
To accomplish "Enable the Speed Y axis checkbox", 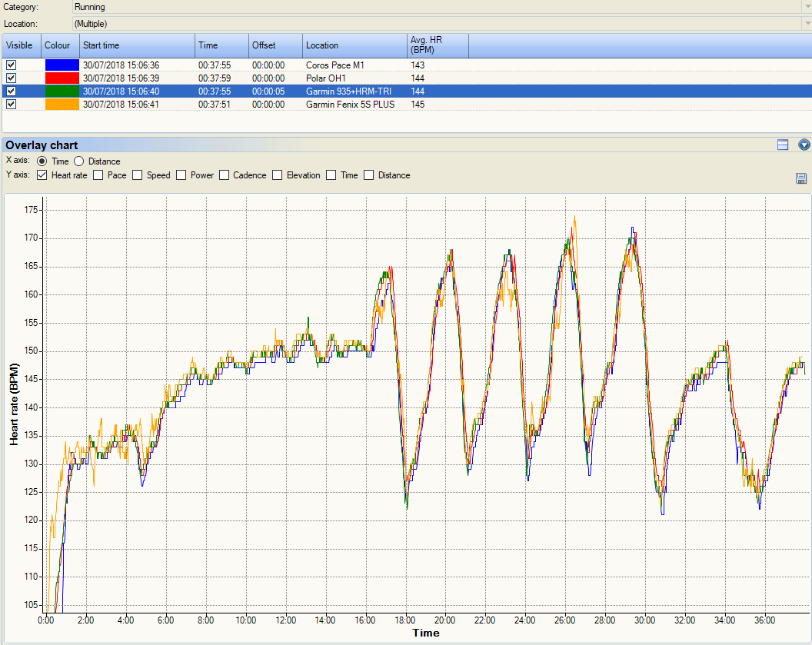I will click(138, 175).
